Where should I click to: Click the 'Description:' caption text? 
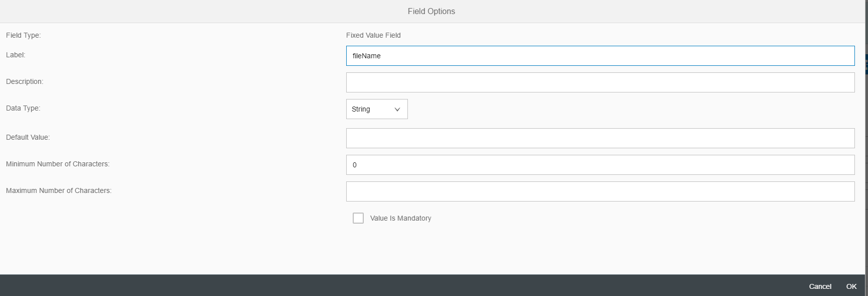[25, 81]
